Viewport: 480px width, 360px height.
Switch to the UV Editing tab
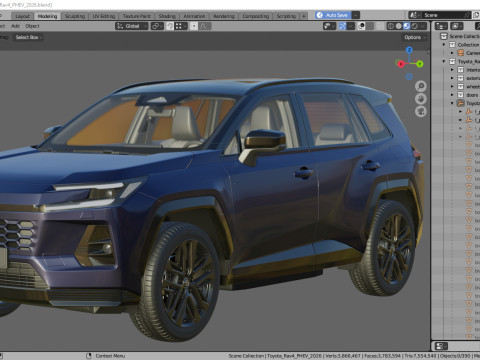tap(104, 16)
